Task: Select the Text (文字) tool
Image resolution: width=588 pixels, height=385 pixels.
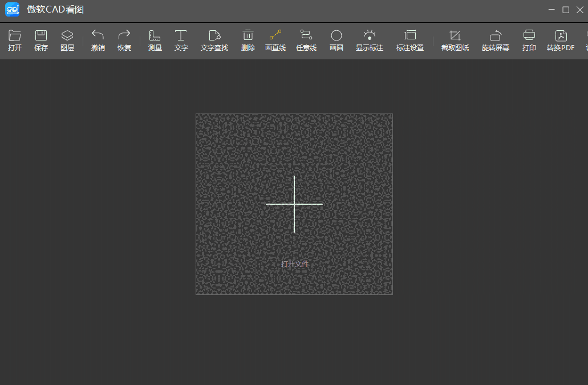Action: (x=181, y=36)
